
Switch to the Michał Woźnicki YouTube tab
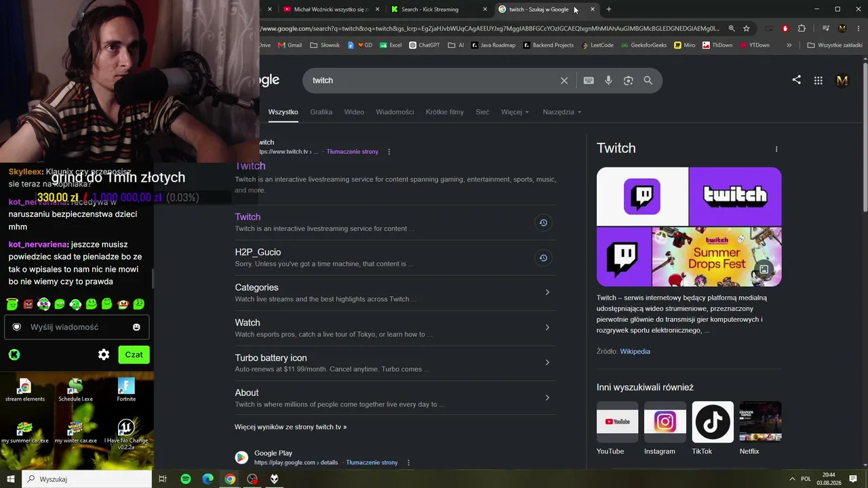pos(330,9)
